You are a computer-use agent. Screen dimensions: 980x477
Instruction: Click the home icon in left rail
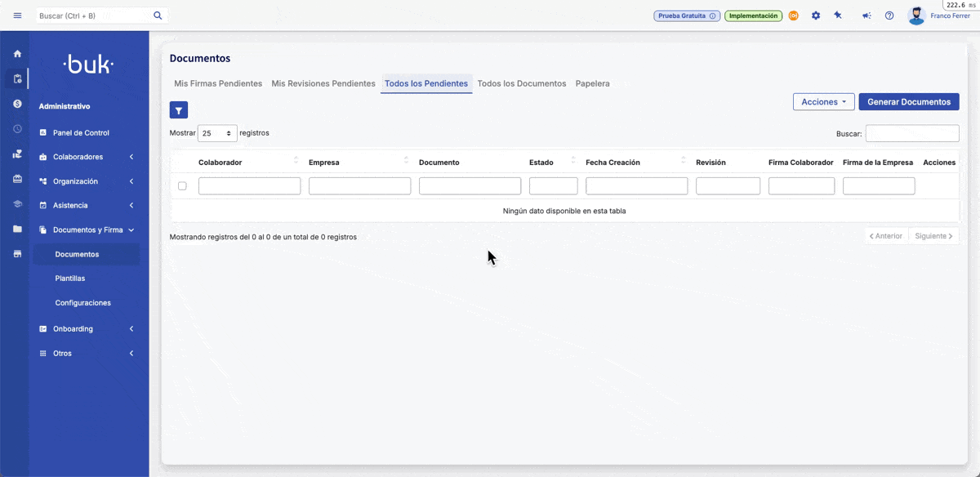tap(17, 54)
